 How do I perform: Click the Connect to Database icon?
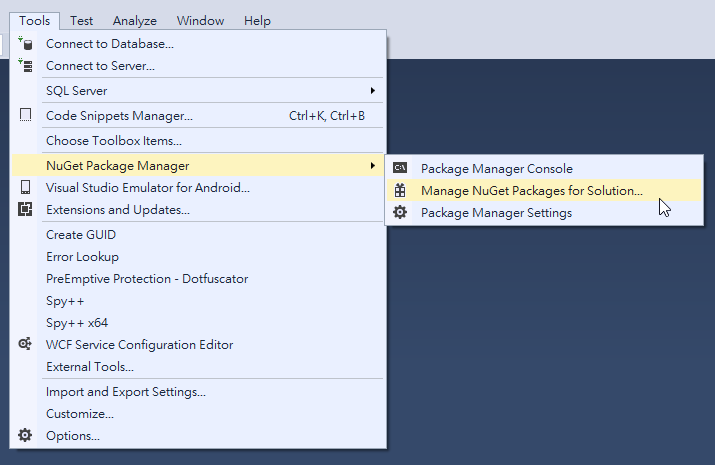coord(26,44)
